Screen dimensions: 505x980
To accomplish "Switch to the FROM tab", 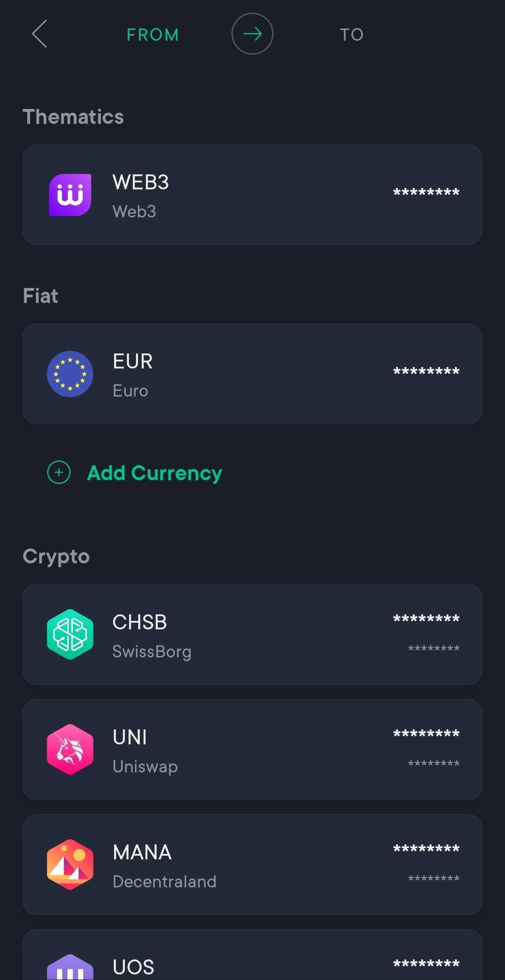I will pyautogui.click(x=153, y=35).
